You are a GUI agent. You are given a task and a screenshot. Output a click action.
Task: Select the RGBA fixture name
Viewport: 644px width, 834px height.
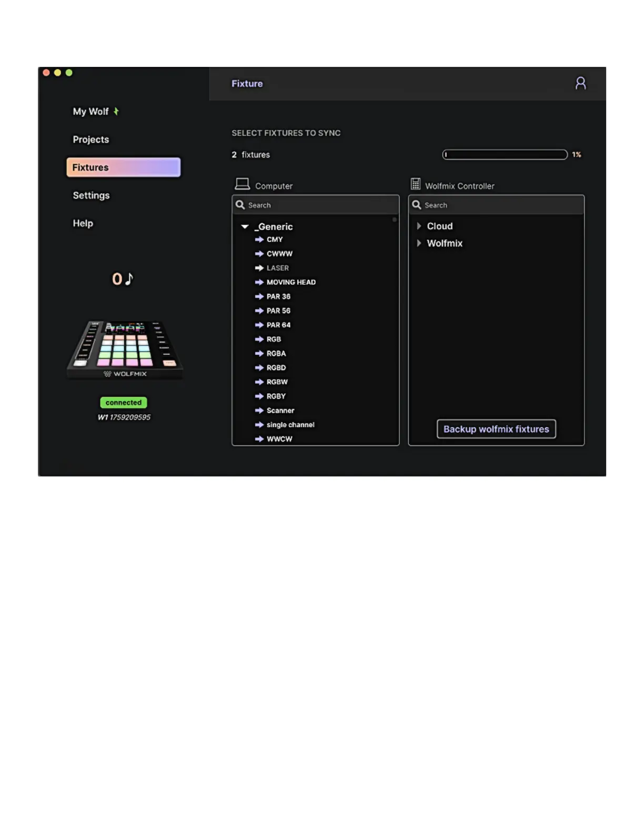(276, 353)
